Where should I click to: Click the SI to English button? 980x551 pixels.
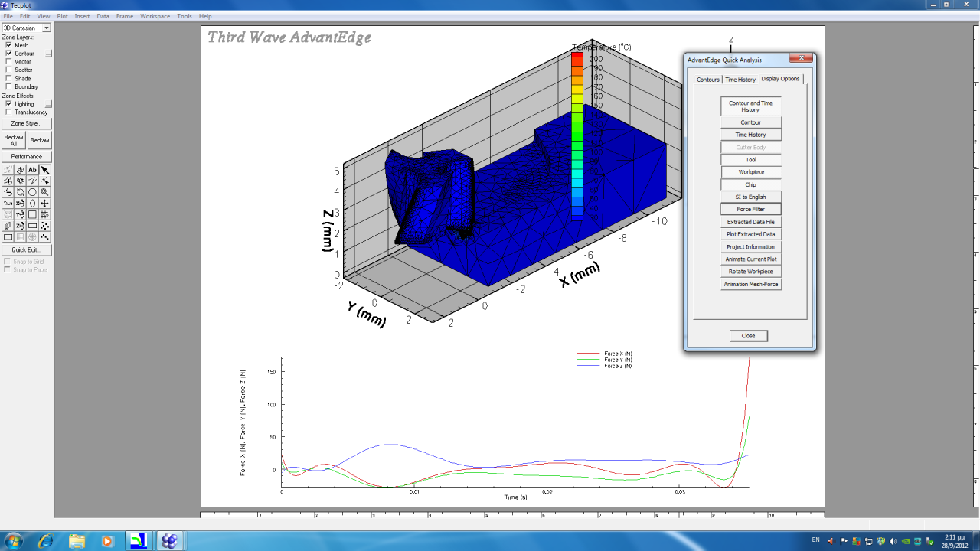[x=750, y=197]
